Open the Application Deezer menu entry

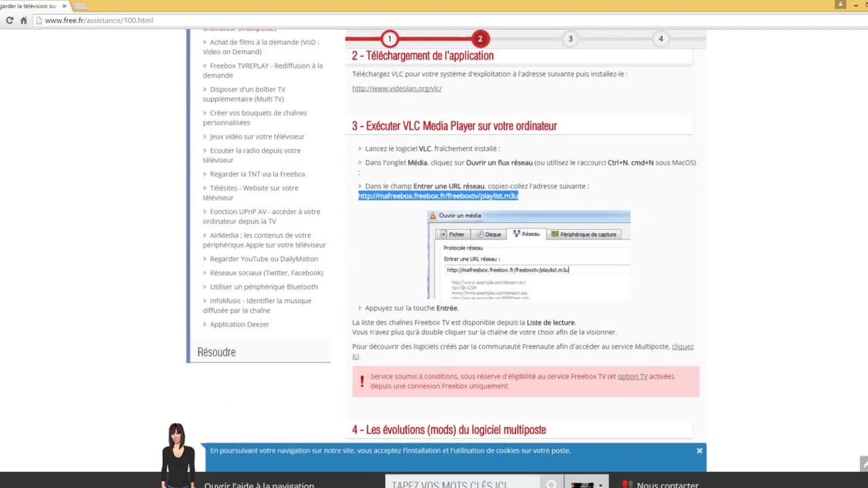click(239, 324)
